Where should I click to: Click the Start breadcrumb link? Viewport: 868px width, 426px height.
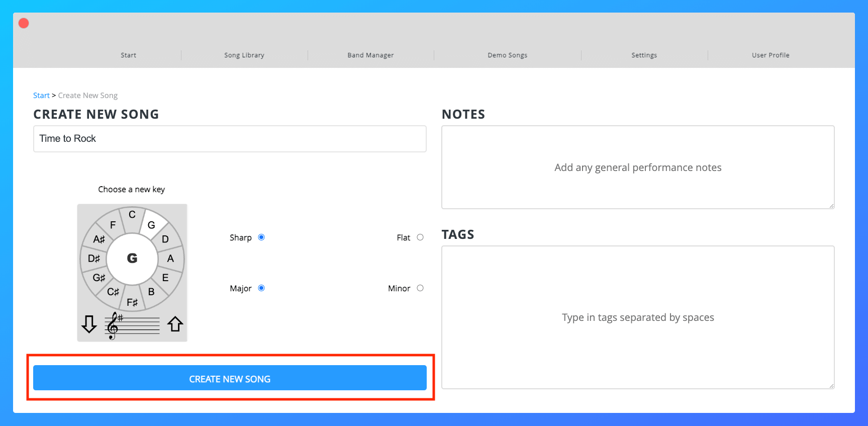(41, 96)
